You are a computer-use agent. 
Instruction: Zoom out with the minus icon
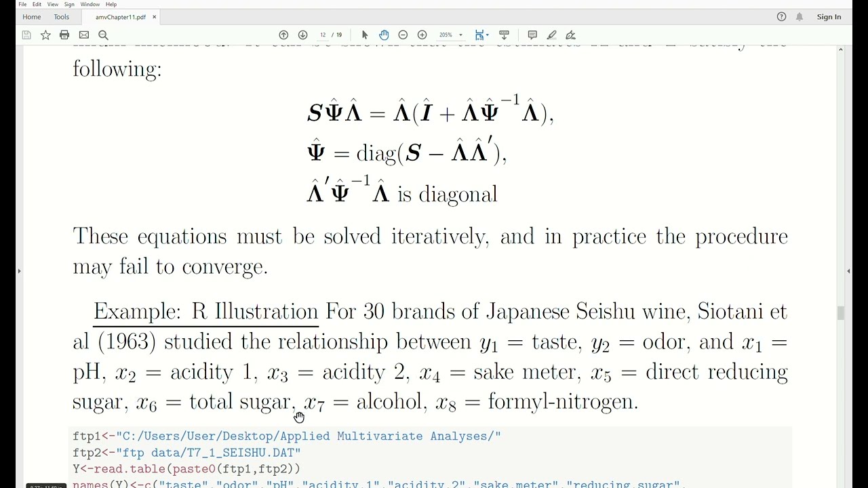click(403, 35)
